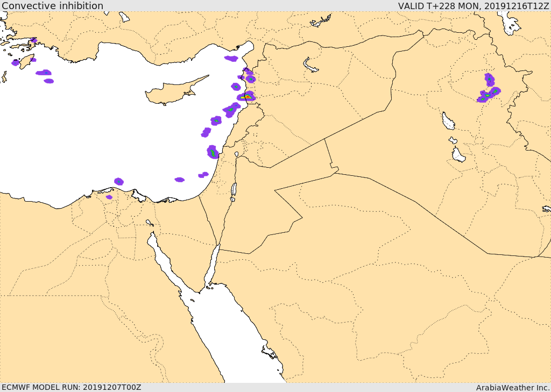Click the 'VALID T+228 MON, 20191216T12Z' label

pyautogui.click(x=474, y=5)
